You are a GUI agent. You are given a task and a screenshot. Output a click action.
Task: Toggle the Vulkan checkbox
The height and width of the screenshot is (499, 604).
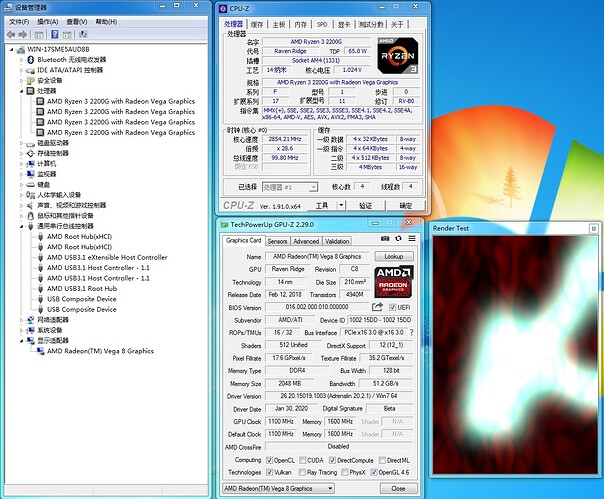coord(270,472)
